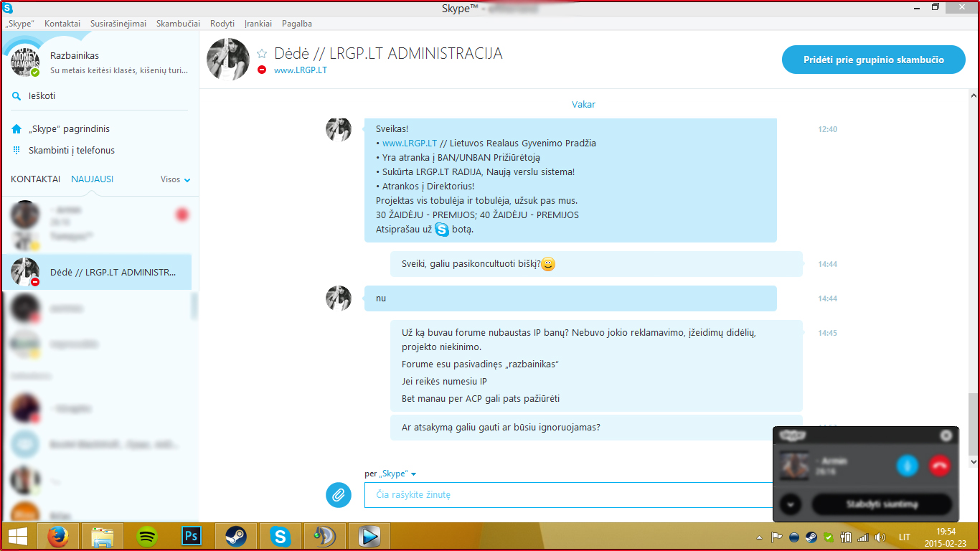Switch to the KONTAKTAI tab
980x551 pixels.
click(x=35, y=179)
